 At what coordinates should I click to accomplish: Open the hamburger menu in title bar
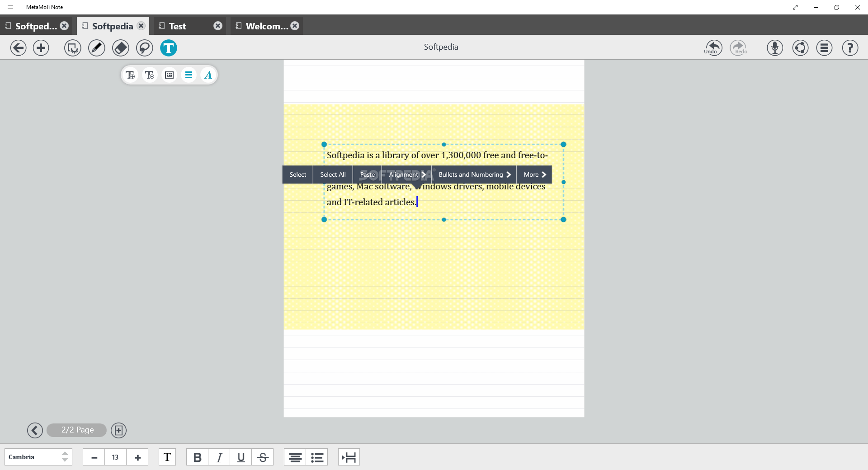tap(10, 7)
